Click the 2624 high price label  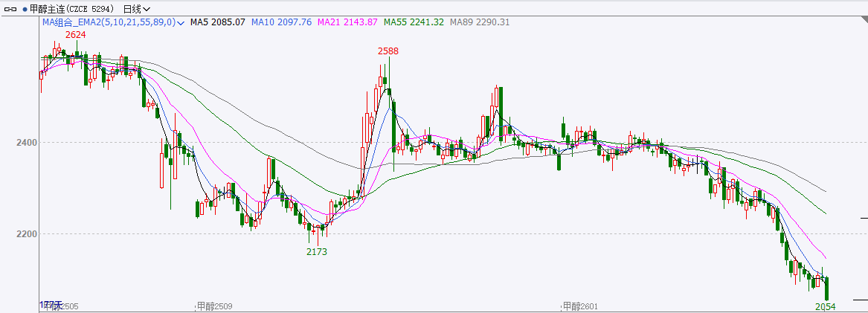pyautogui.click(x=74, y=35)
